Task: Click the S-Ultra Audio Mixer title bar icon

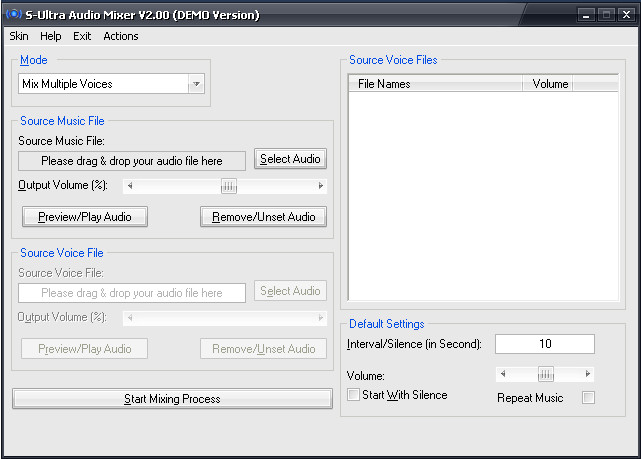Action: (x=14, y=14)
